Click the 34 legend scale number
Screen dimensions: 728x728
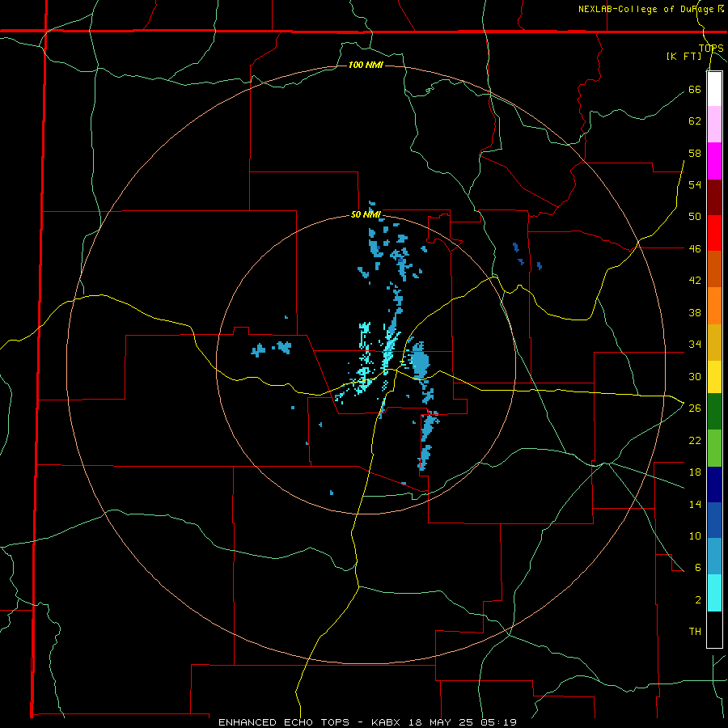[x=695, y=344]
